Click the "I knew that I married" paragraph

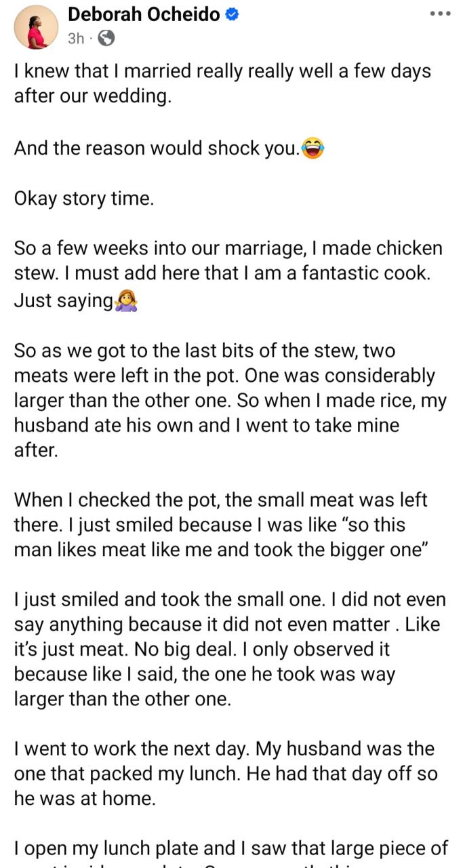[222, 83]
